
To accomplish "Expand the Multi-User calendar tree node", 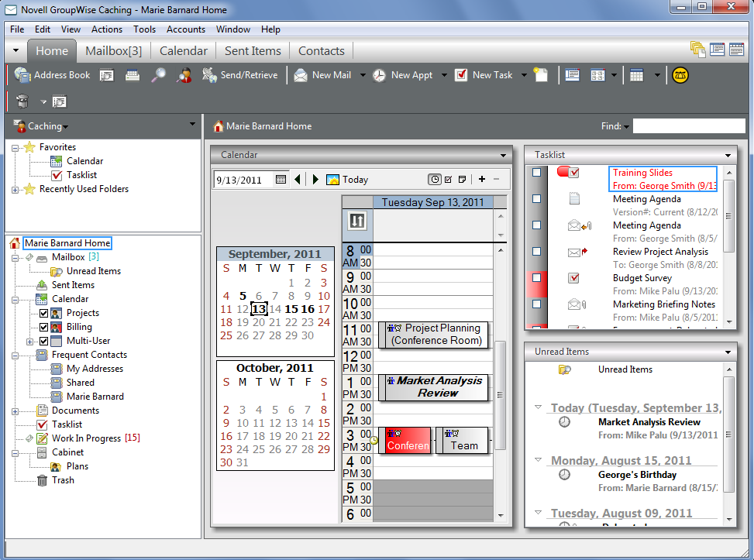I will (x=30, y=341).
